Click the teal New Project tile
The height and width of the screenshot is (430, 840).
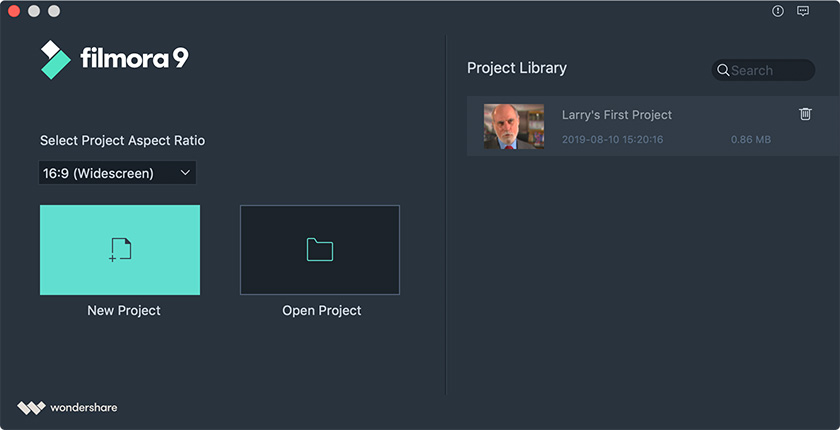pyautogui.click(x=120, y=250)
